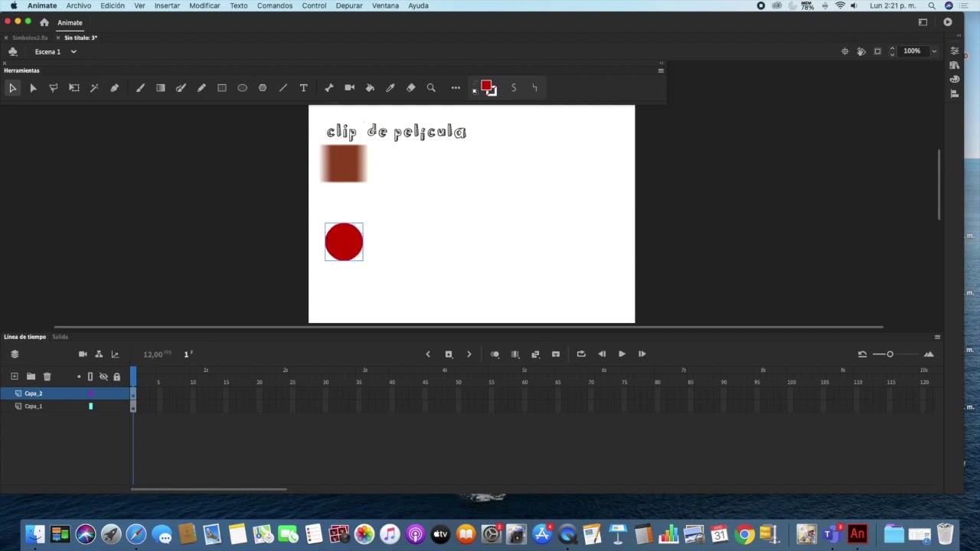The height and width of the screenshot is (551, 980).
Task: Select the Pen tool
Action: coord(115,88)
